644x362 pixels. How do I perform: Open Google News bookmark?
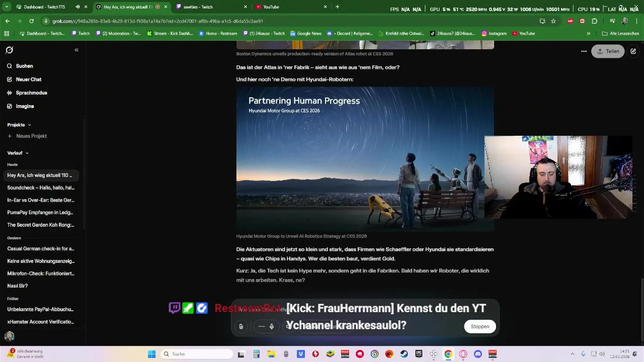(306, 34)
